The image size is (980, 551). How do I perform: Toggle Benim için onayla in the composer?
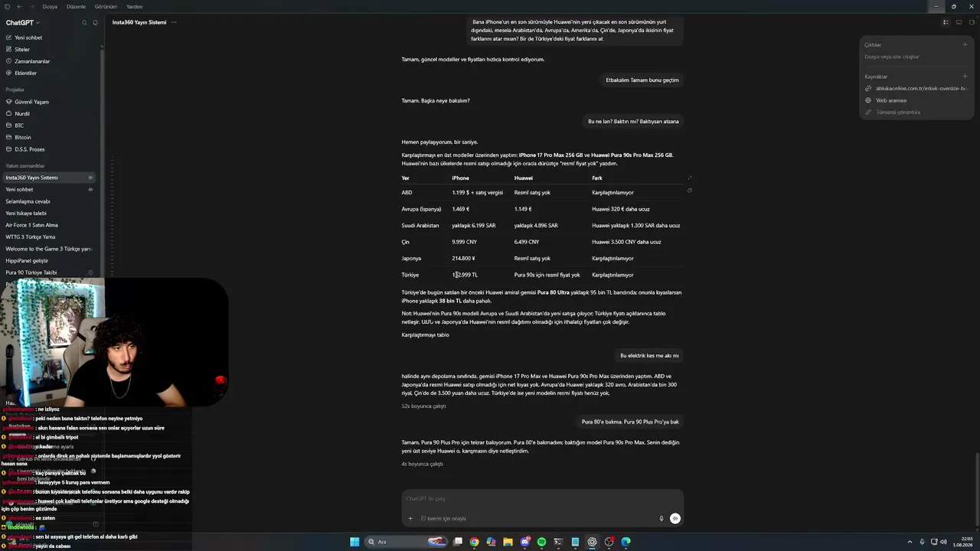tap(443, 518)
